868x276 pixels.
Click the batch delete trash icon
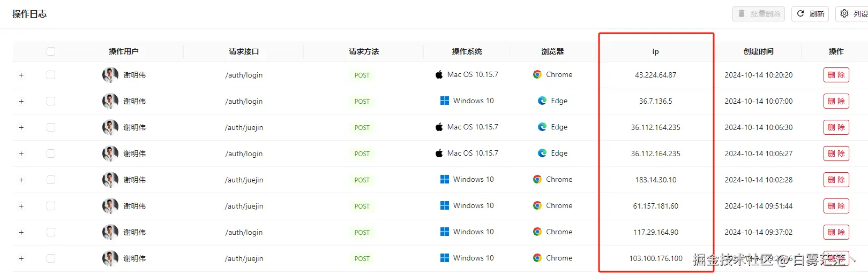point(742,14)
